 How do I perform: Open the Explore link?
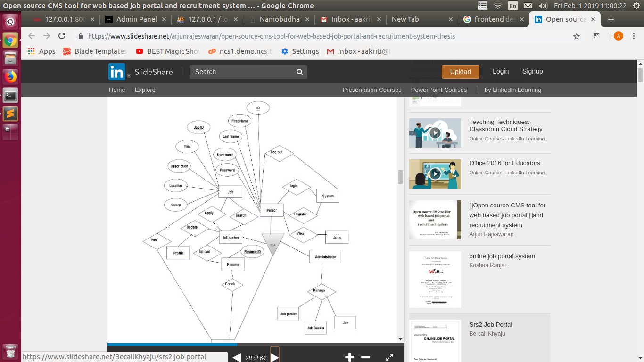pyautogui.click(x=145, y=90)
